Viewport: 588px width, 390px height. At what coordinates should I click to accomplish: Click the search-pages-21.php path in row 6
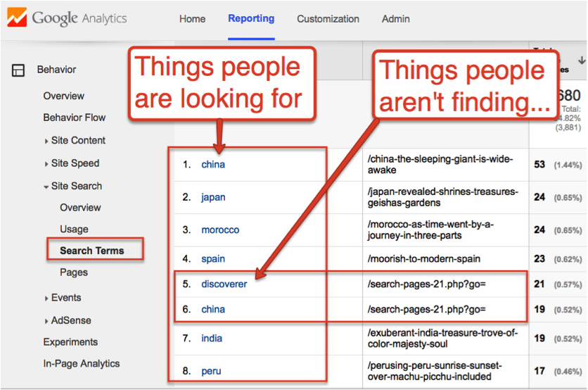pyautogui.click(x=427, y=309)
